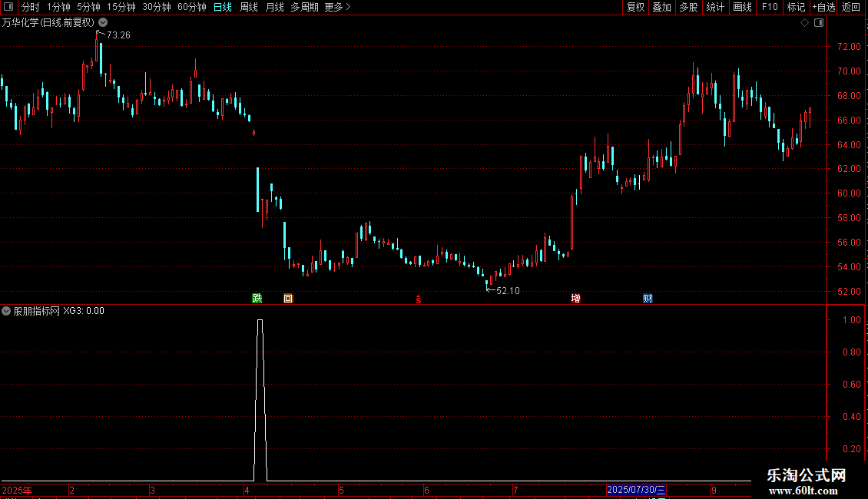Click the 1.00 indicator axis label
The height and width of the screenshot is (499, 868).
click(851, 320)
